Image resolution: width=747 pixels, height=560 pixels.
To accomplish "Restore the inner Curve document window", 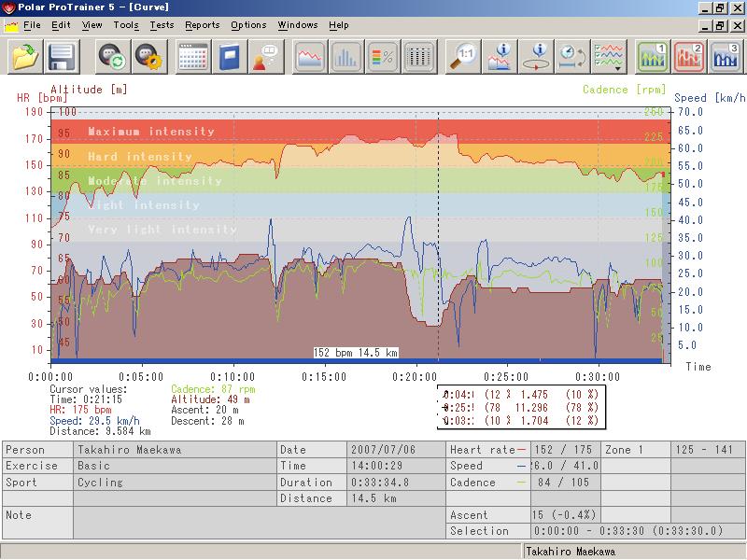I will click(x=720, y=26).
